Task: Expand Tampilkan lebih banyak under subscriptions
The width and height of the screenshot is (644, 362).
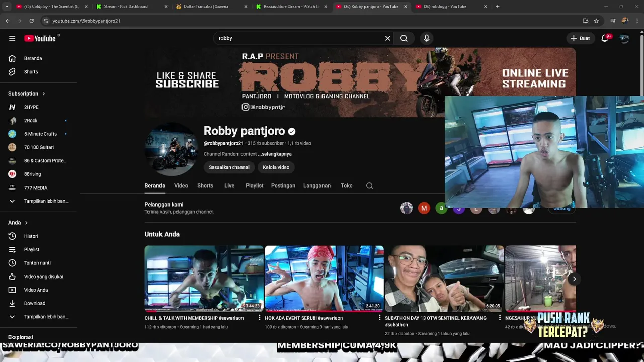Action: [39, 201]
